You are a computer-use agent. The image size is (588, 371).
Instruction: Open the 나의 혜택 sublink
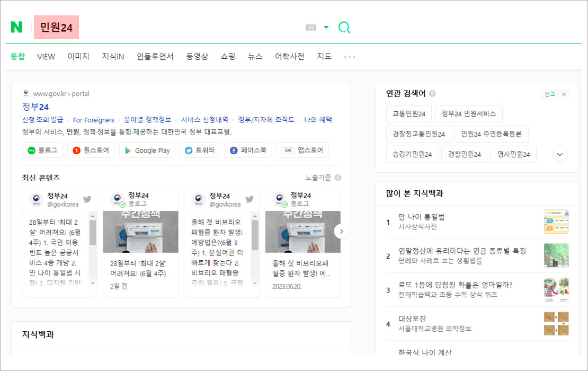tap(318, 120)
